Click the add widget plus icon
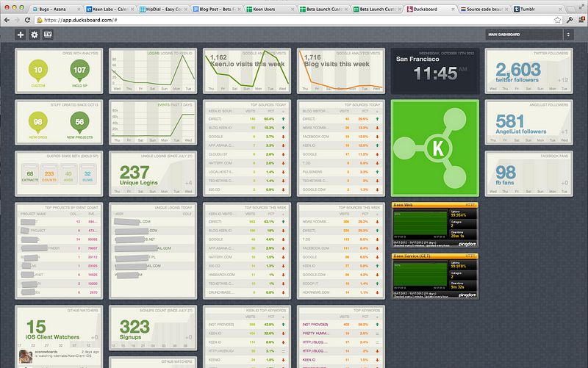 coord(21,35)
